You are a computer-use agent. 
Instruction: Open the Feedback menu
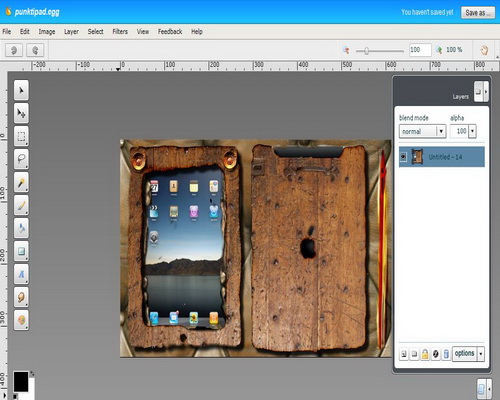pos(170,32)
